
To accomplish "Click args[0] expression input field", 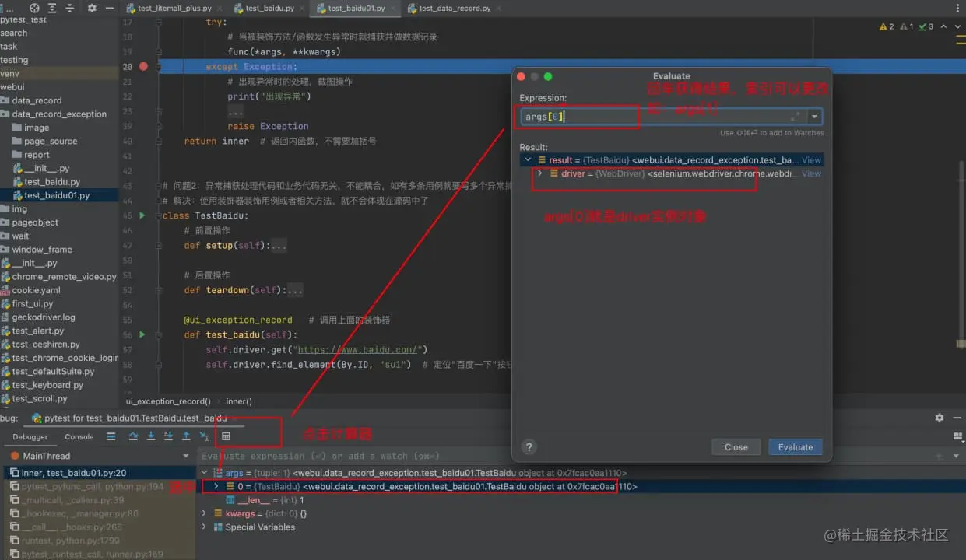I will pos(671,117).
